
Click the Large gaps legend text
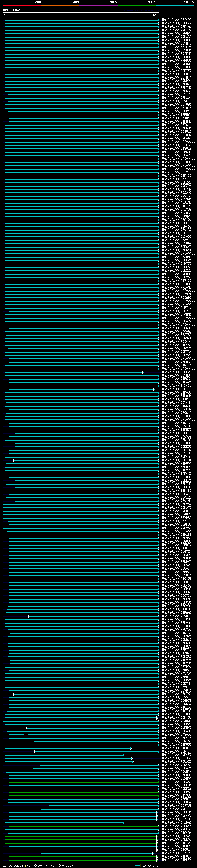tap(37, 865)
